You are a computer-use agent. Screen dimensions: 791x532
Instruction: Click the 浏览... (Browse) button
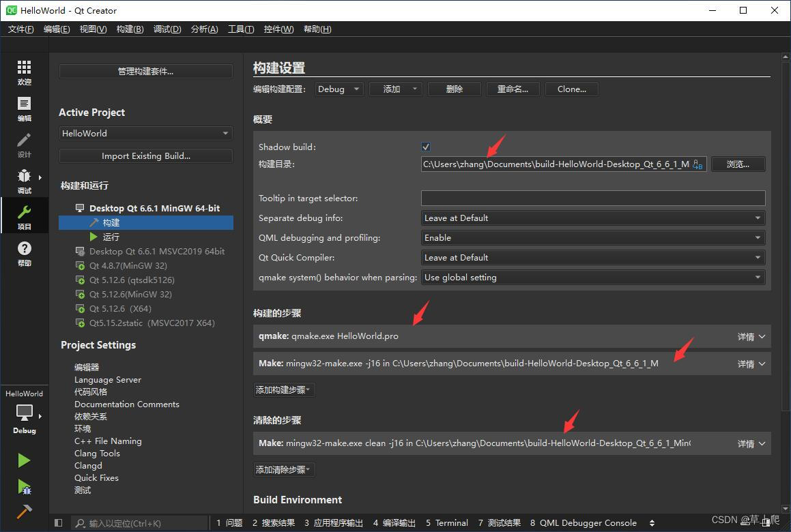tap(738, 164)
